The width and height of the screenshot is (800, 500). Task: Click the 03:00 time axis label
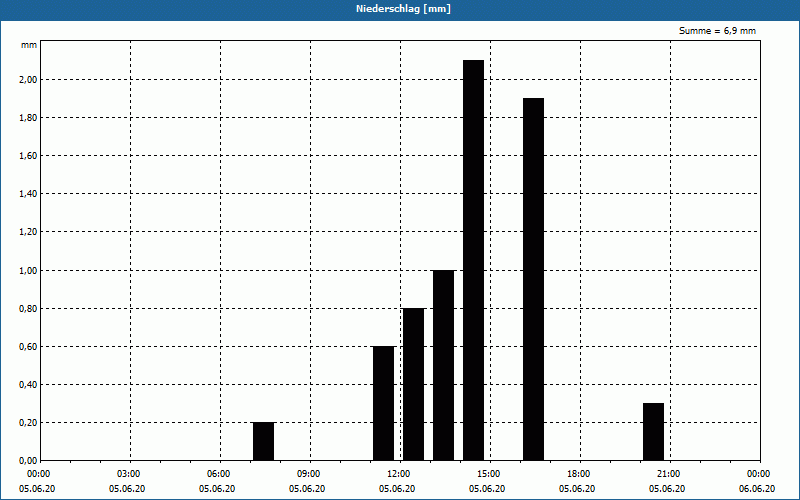[x=131, y=474]
